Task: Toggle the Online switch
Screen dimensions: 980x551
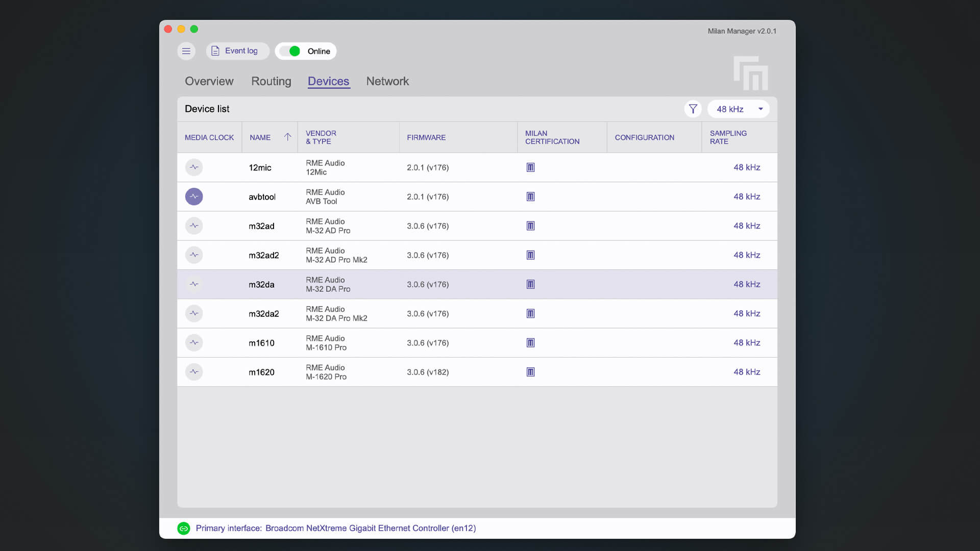Action: click(290, 51)
